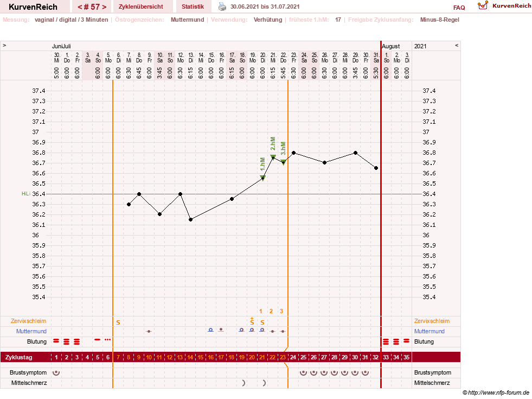
Task: Click cycle day 14 in the Zyklustag bar
Action: 190,357
